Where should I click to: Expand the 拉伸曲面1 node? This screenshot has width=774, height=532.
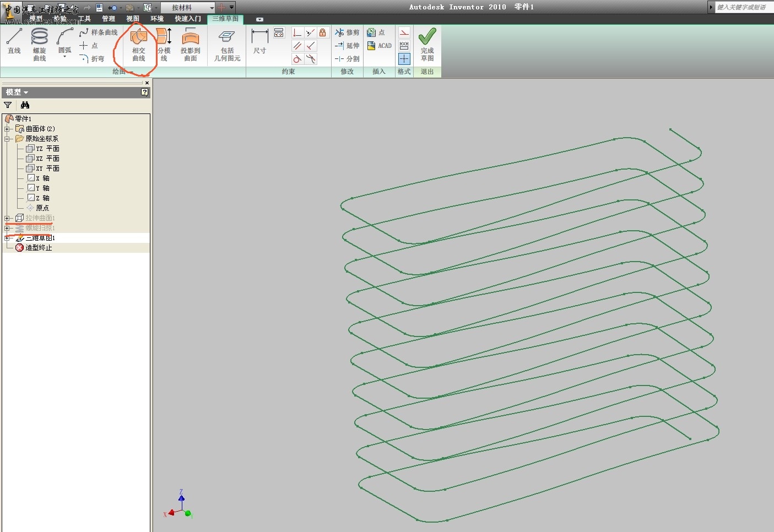pyautogui.click(x=7, y=218)
